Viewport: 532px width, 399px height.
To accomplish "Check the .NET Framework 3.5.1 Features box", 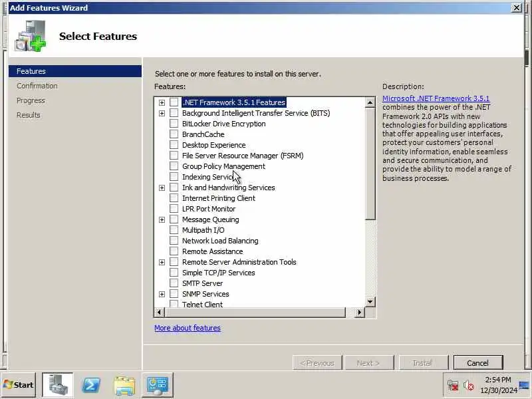I will pos(174,102).
